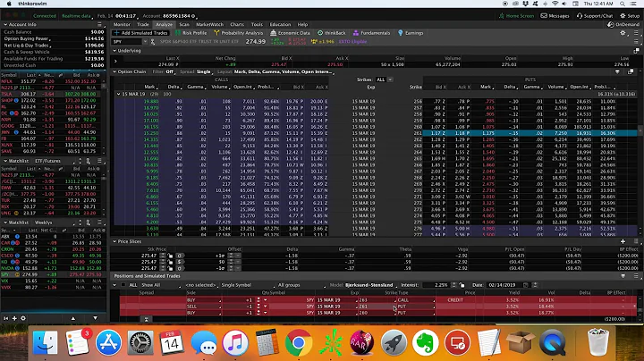Select TSLA row in watchlist
Screen dimensions: 644x361
click(51, 94)
